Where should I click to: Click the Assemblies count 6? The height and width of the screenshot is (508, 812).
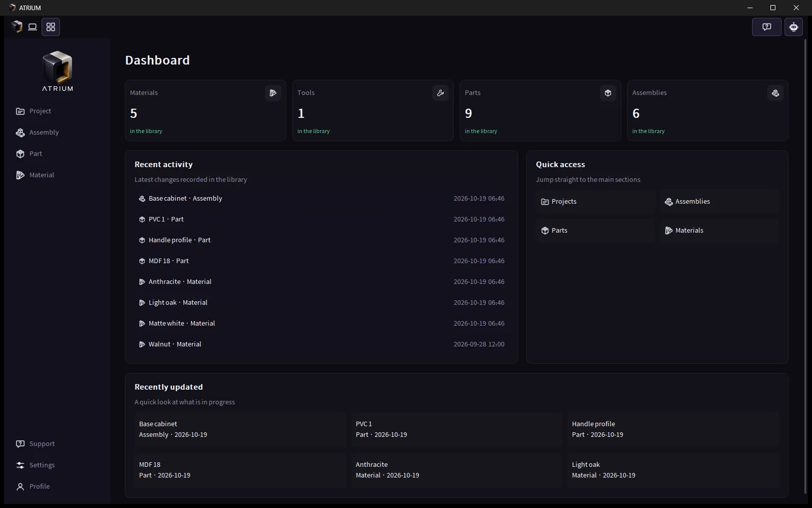click(x=636, y=113)
